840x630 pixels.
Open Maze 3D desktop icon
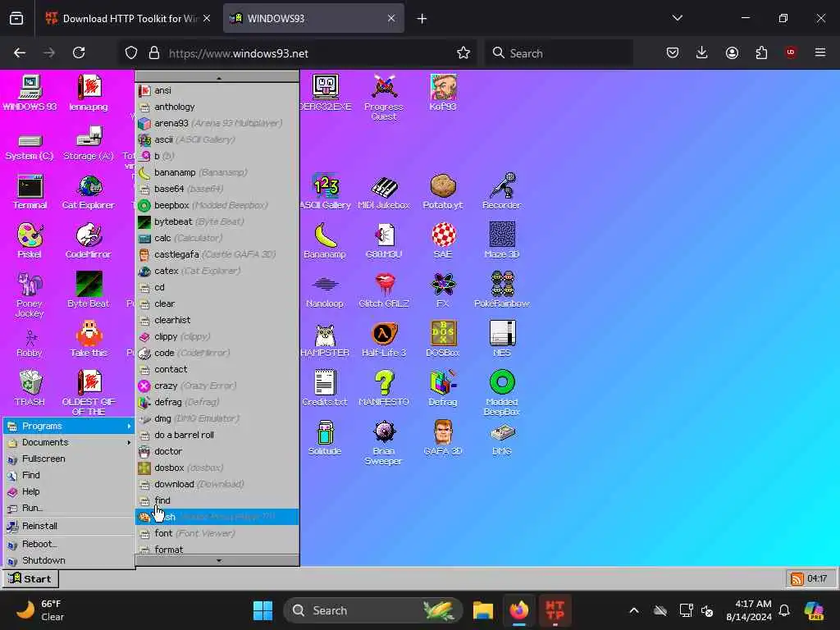pyautogui.click(x=502, y=241)
